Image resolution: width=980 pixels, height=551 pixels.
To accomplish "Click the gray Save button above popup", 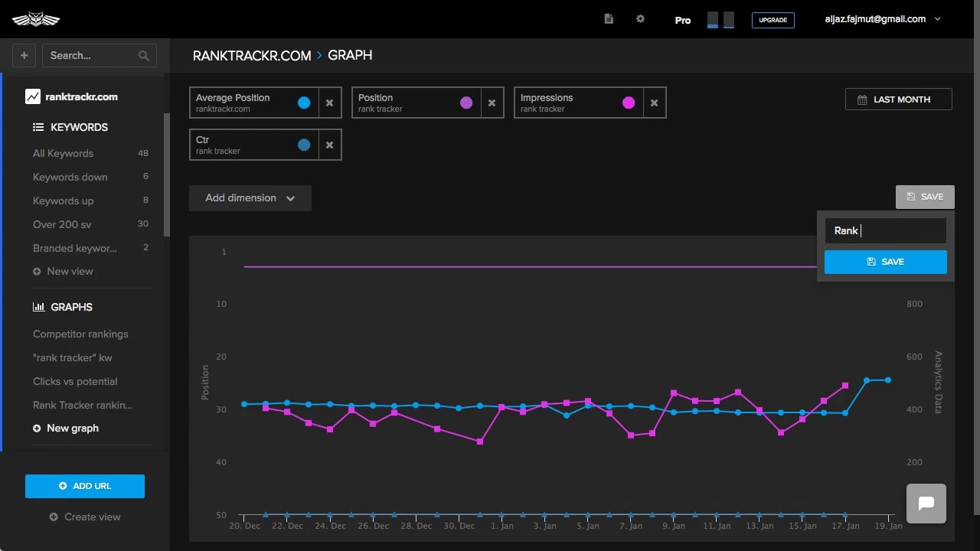I will [x=925, y=197].
